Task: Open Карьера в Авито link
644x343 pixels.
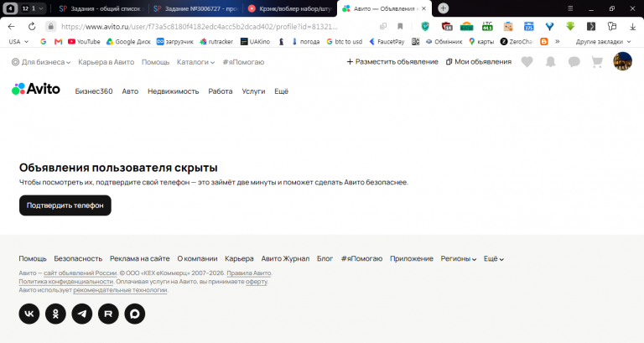Action: [x=106, y=62]
